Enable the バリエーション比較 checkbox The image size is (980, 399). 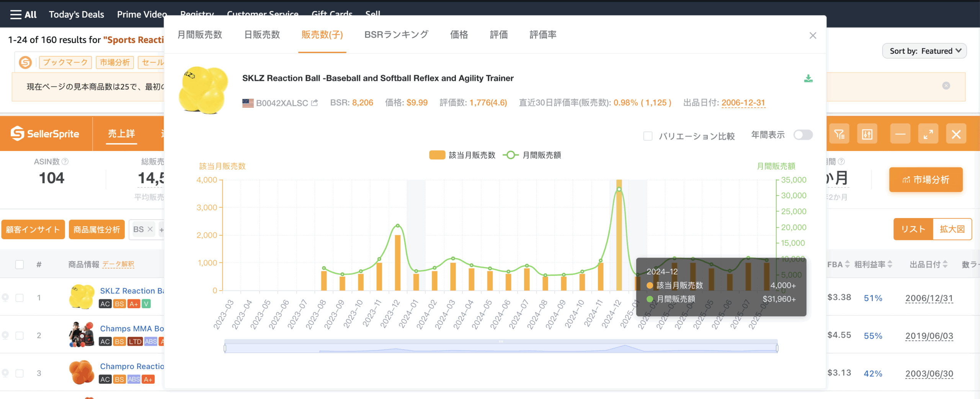point(648,136)
